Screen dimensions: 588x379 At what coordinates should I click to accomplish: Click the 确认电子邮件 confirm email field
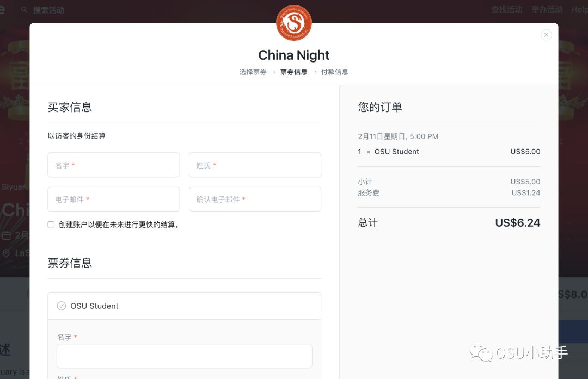coord(255,199)
